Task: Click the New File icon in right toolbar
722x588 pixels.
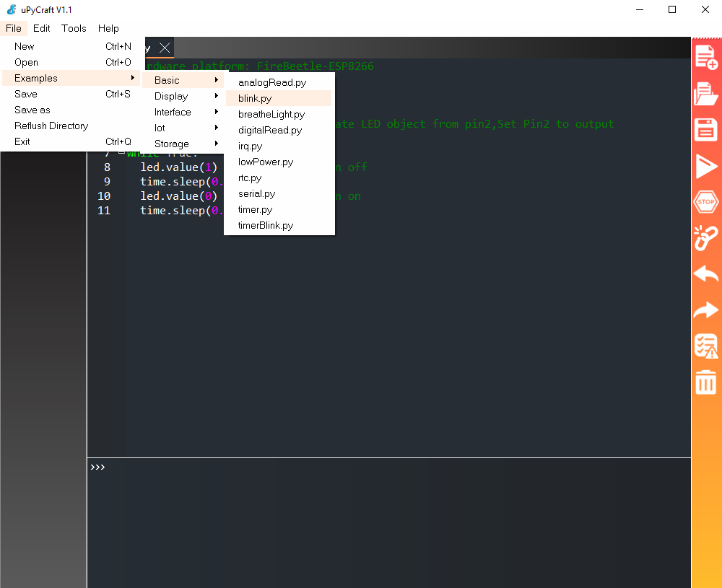Action: [x=705, y=57]
